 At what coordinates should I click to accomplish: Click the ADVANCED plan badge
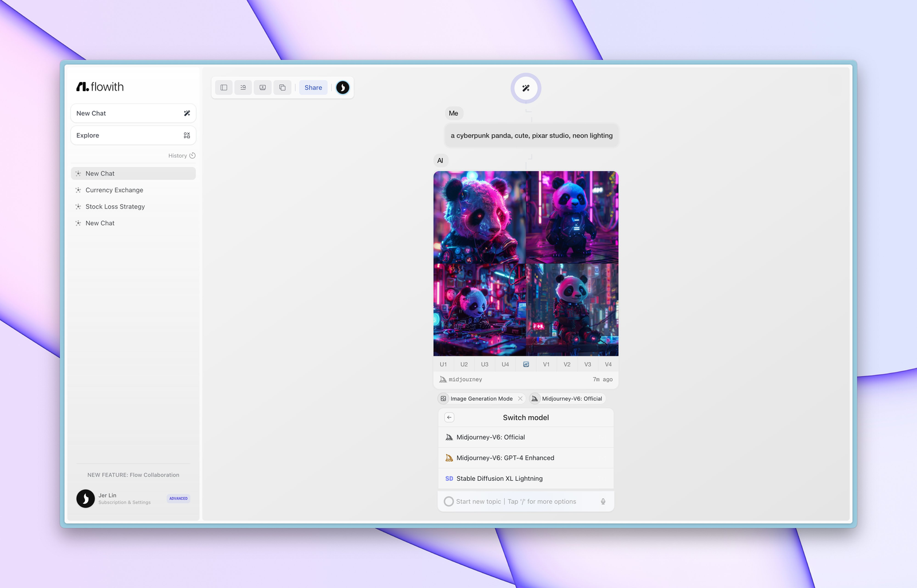tap(178, 499)
